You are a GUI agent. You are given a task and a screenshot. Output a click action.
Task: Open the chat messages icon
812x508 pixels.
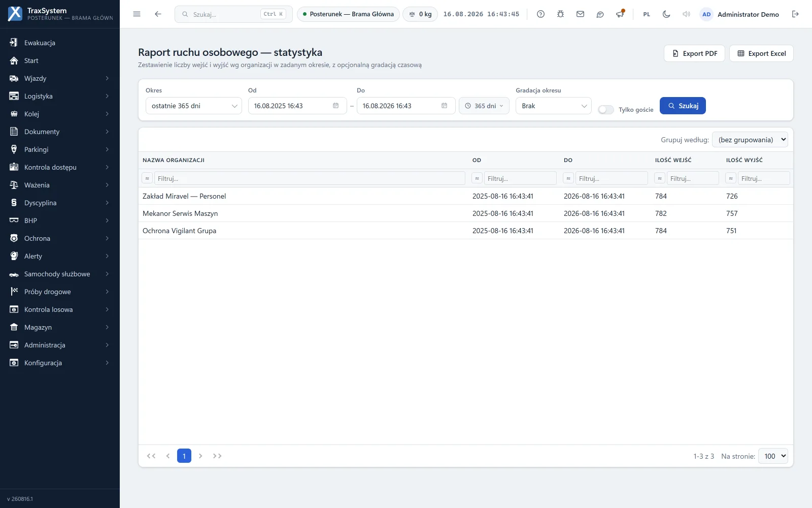coord(600,14)
